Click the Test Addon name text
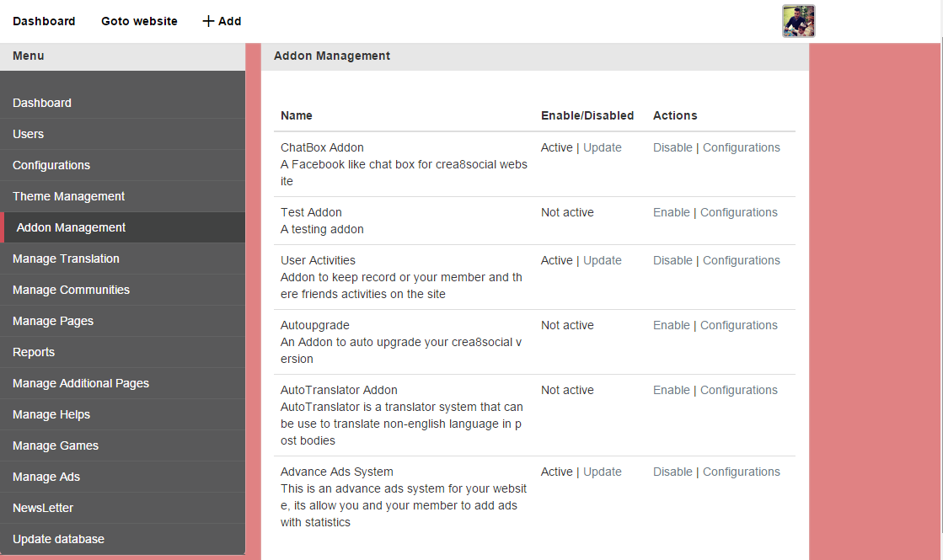The image size is (943, 560). (311, 213)
